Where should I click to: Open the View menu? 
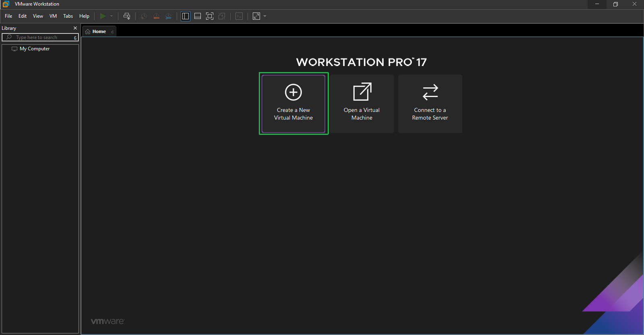[x=38, y=16]
